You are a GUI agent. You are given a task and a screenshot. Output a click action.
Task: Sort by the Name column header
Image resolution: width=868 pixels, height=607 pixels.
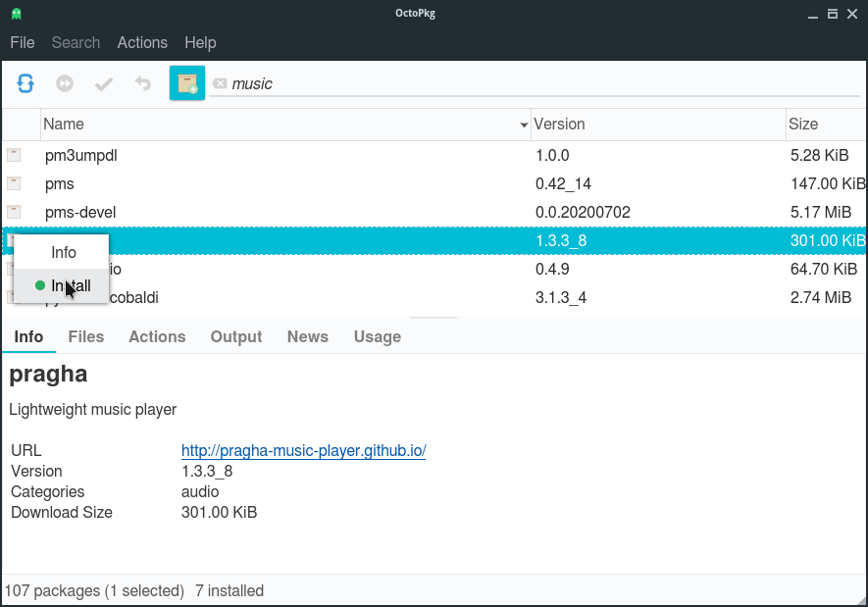pos(285,125)
